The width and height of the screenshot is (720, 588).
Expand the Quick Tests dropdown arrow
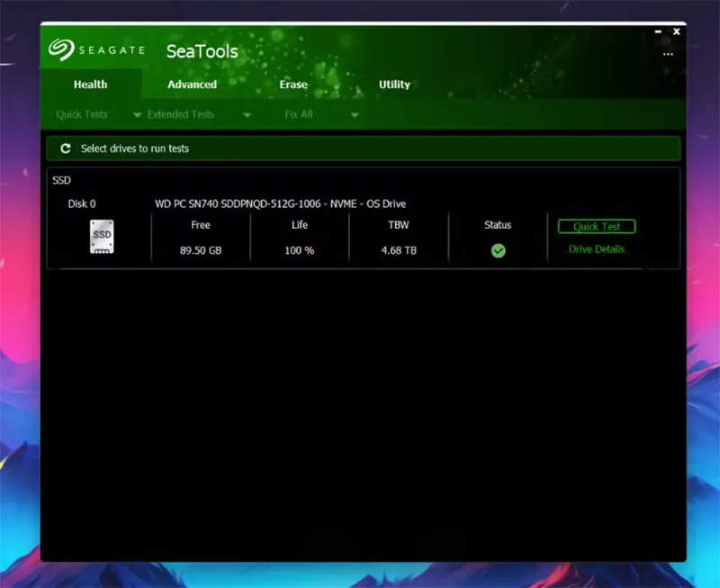click(138, 115)
